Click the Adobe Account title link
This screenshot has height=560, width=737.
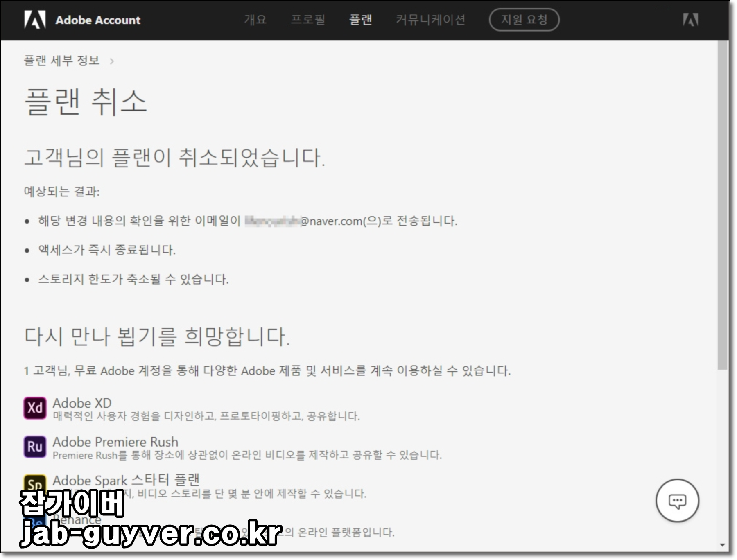point(98,20)
